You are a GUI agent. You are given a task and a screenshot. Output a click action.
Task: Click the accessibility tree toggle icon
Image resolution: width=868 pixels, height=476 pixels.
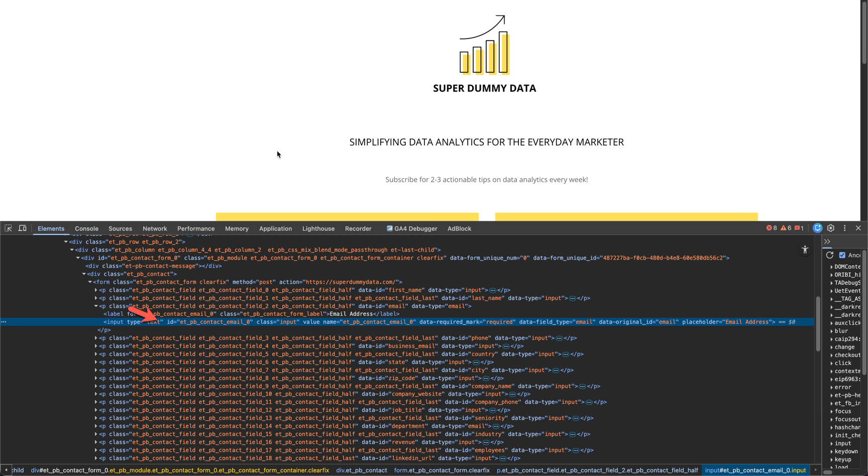tap(805, 250)
